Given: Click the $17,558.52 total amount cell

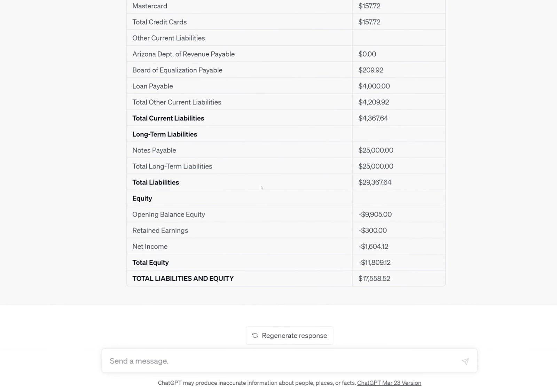Looking at the screenshot, I should point(374,279).
